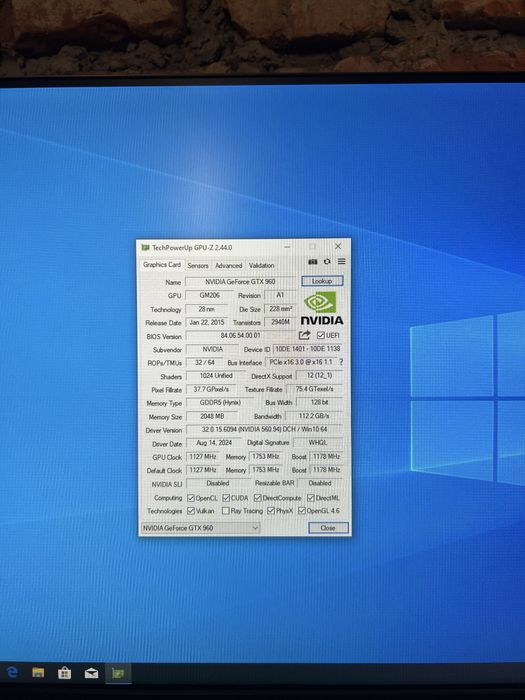
Task: Toggle the OpenCL checkbox
Action: [x=191, y=498]
